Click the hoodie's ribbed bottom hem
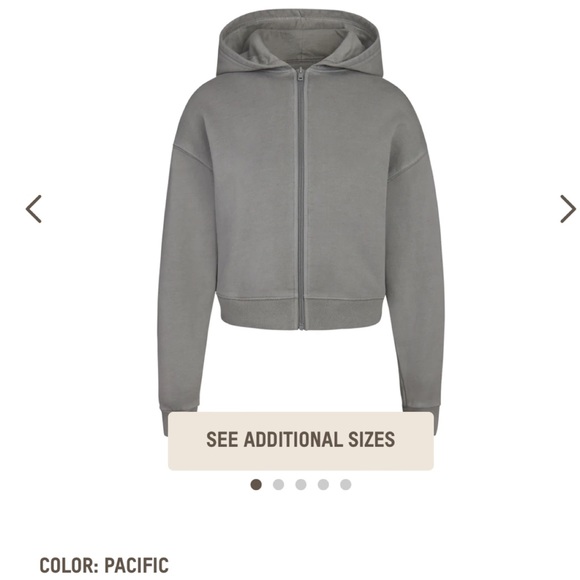 pos(301,313)
